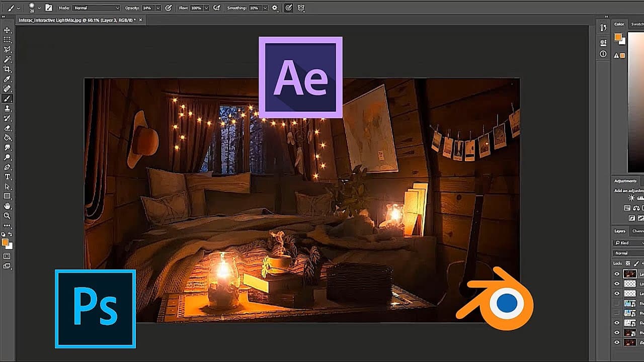Open the layer blend mode Normal dropdown
644x362 pixels.
pos(628,253)
